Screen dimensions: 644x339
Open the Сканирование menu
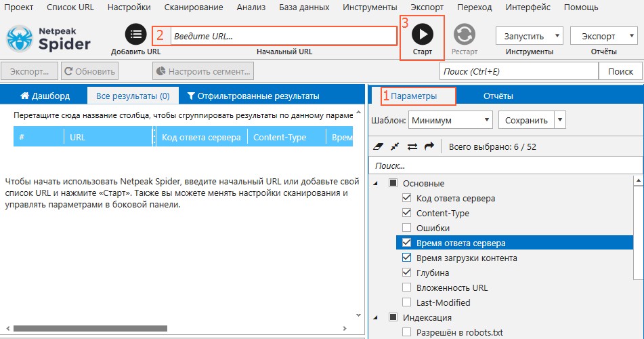[x=199, y=7]
